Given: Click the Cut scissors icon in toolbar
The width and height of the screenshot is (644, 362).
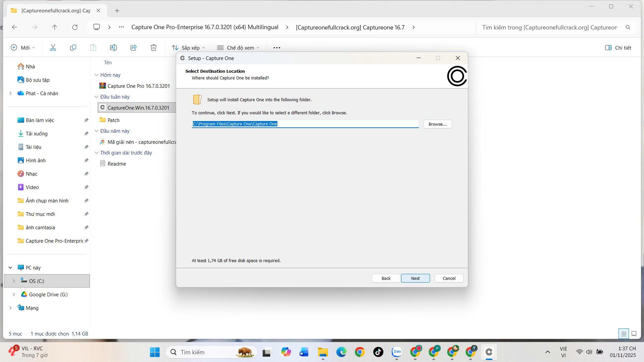Looking at the screenshot, I should [53, 48].
